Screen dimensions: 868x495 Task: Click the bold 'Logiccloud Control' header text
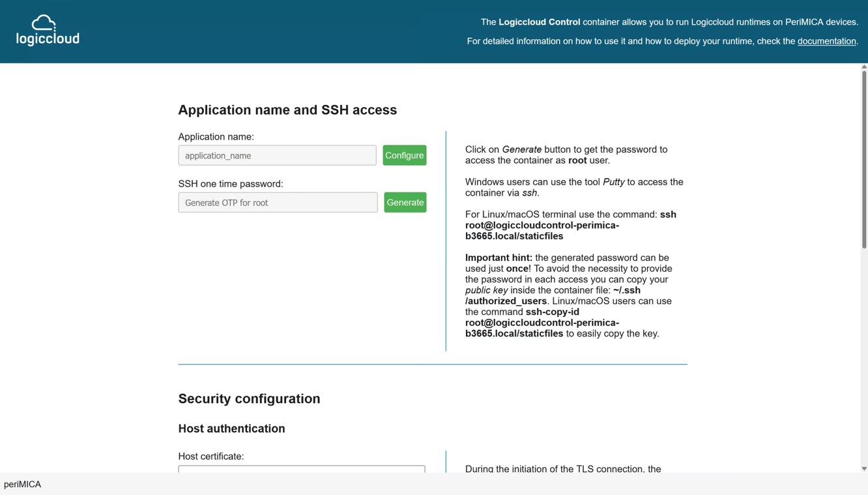point(539,22)
